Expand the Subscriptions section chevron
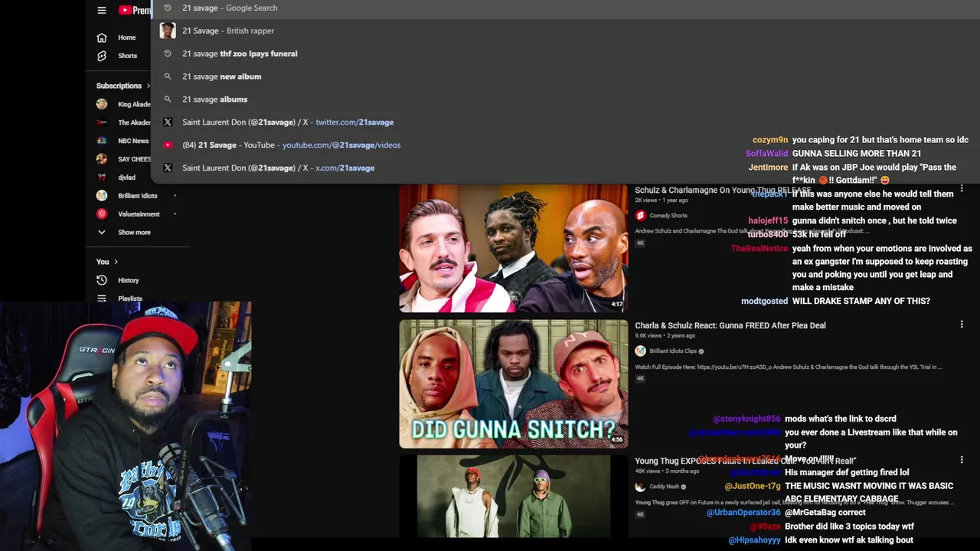Screen dimensions: 980x551 (148, 86)
